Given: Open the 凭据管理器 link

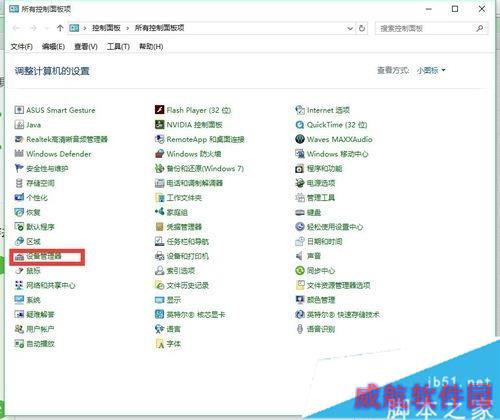Looking at the screenshot, I should pos(184,227).
